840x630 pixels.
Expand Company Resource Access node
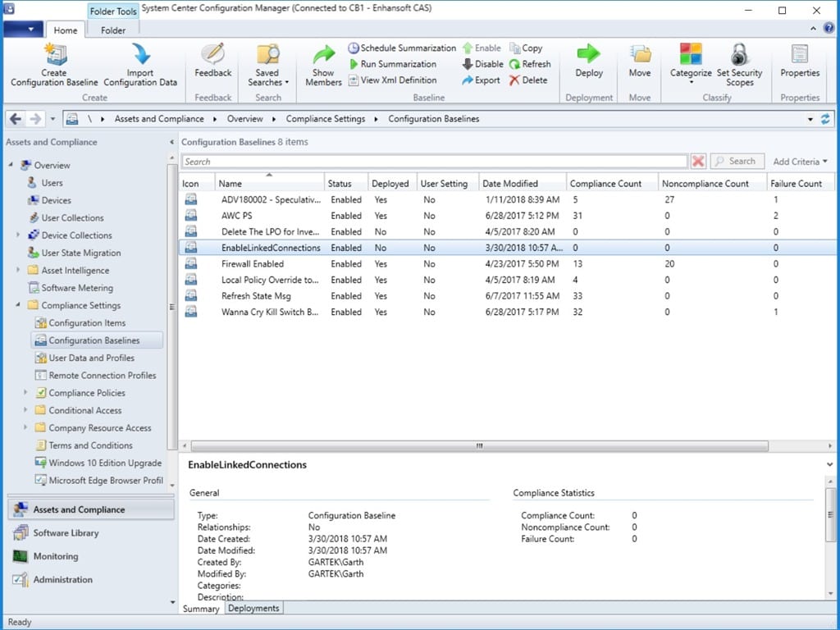[x=25, y=427]
